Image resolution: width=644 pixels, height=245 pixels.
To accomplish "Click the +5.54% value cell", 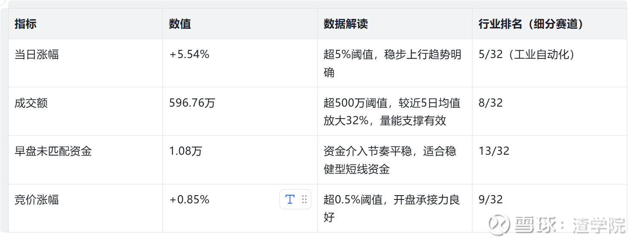I will [x=189, y=55].
